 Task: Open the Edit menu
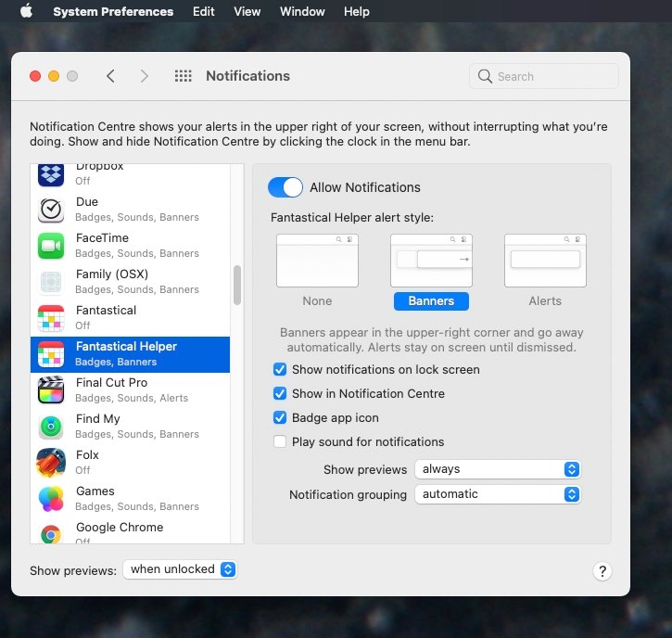204,11
